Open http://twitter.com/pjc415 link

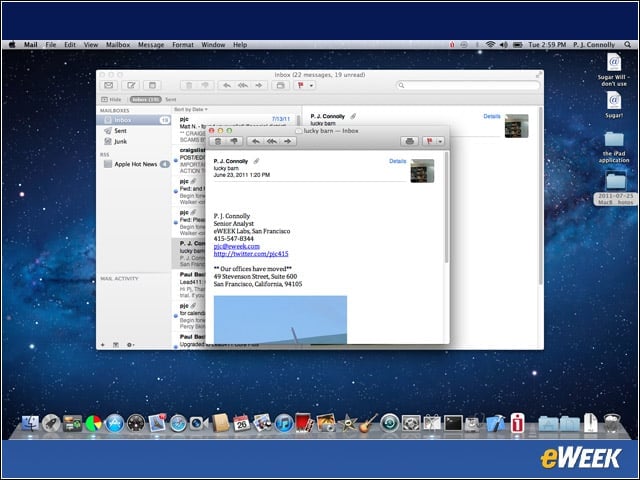pyautogui.click(x=251, y=254)
